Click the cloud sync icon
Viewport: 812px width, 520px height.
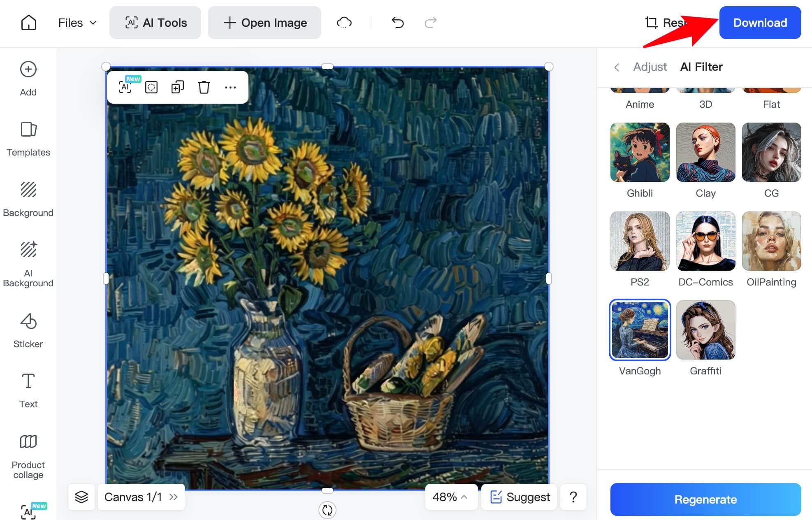[x=344, y=23]
